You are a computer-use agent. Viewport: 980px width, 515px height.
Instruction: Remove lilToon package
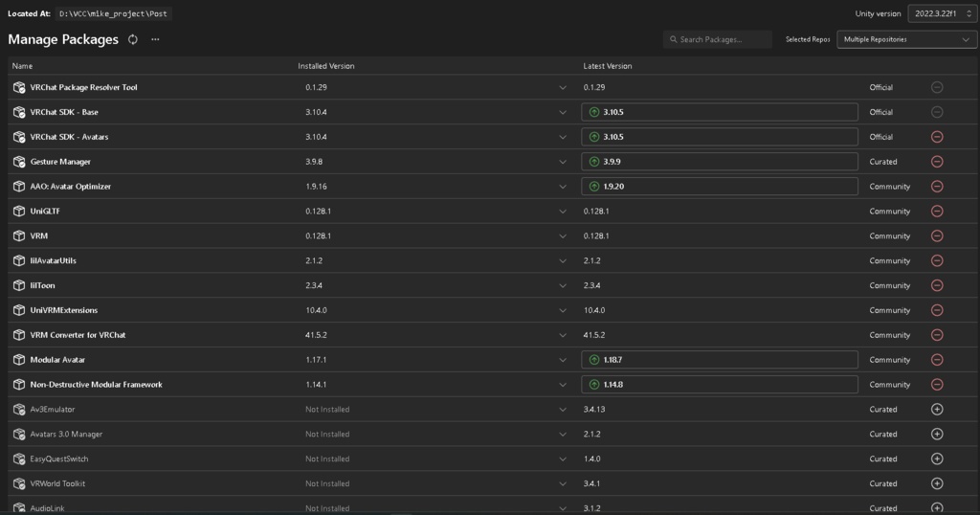click(937, 285)
